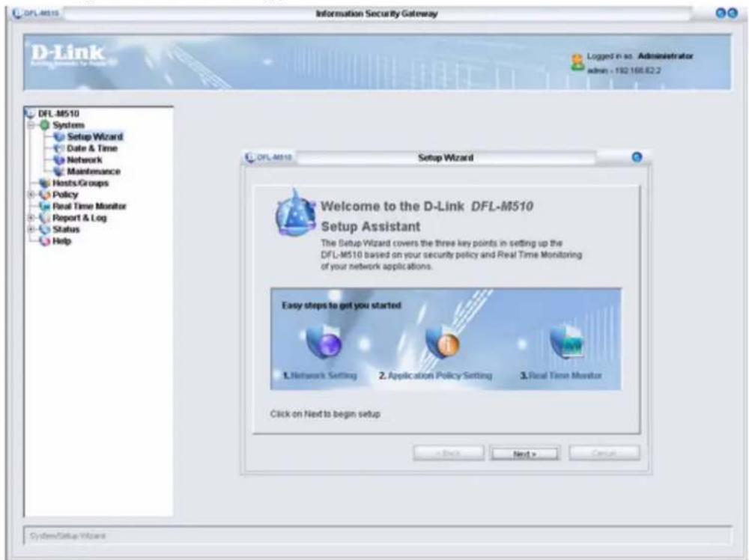
Task: Click the System/Setup Wizard status bar path
Action: point(67,536)
